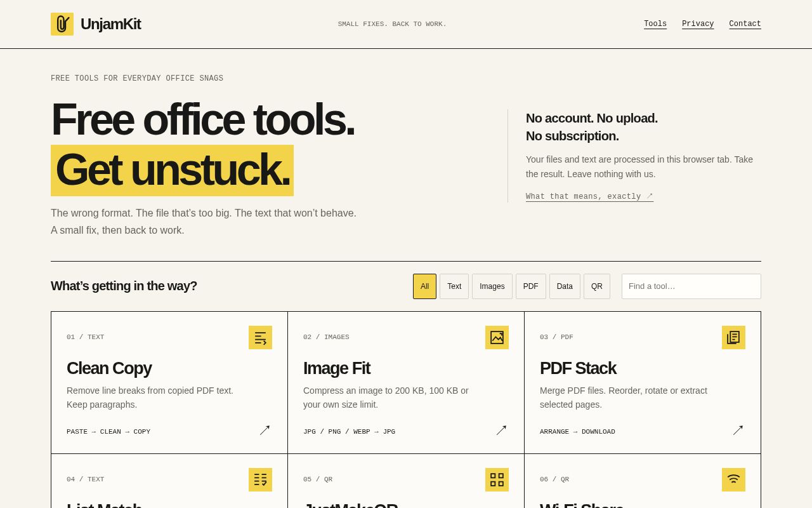Click the QR grid icon on card 05
The width and height of the screenshot is (812, 508).
(x=497, y=479)
